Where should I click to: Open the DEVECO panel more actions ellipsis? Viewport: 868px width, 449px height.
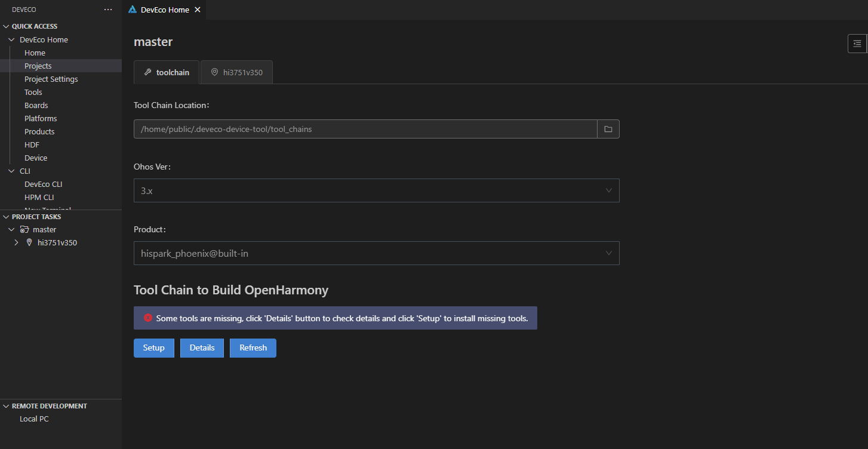[107, 10]
